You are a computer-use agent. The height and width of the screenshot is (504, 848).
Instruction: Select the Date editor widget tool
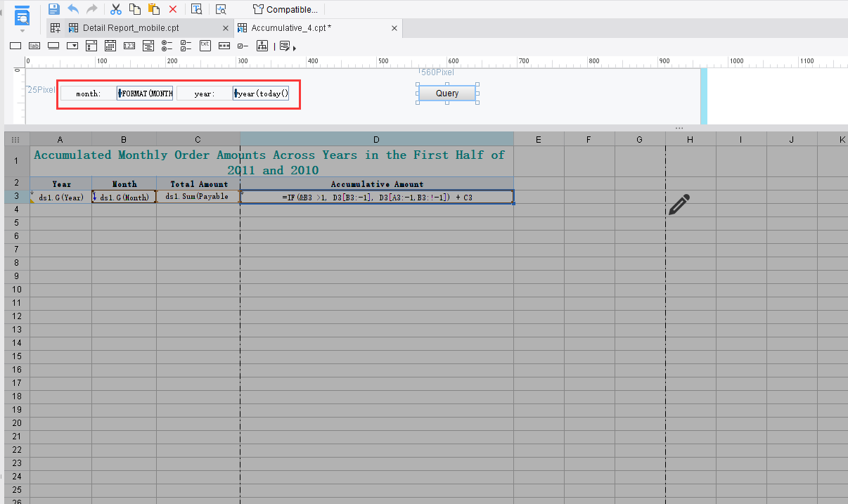pos(110,45)
